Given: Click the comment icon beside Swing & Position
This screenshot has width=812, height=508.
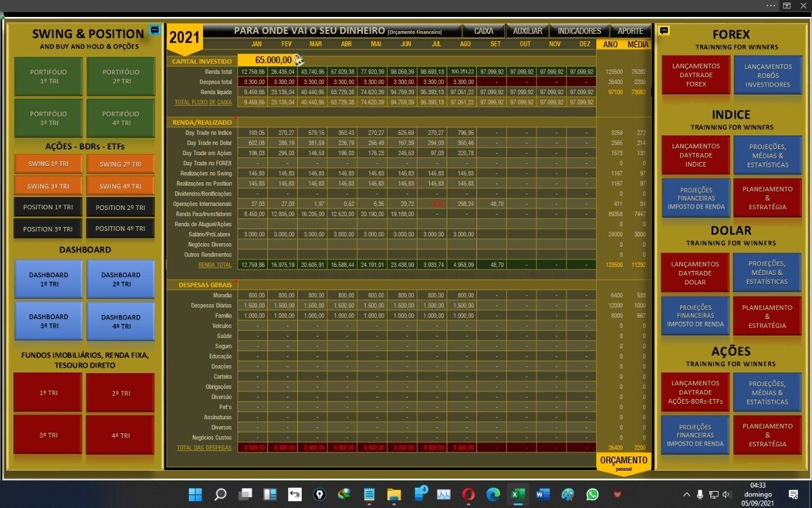Looking at the screenshot, I should [155, 30].
